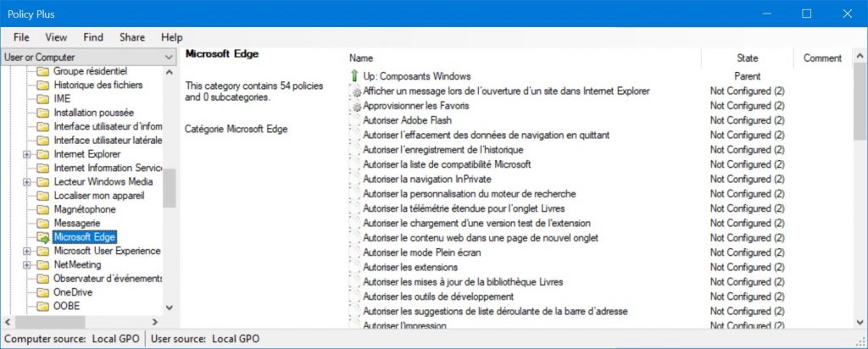Open the File menu

click(x=21, y=37)
